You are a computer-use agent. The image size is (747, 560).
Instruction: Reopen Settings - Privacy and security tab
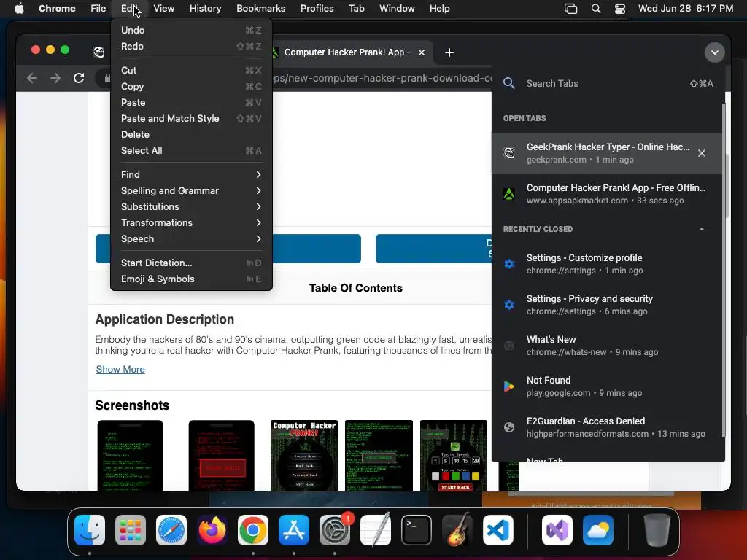pos(607,305)
